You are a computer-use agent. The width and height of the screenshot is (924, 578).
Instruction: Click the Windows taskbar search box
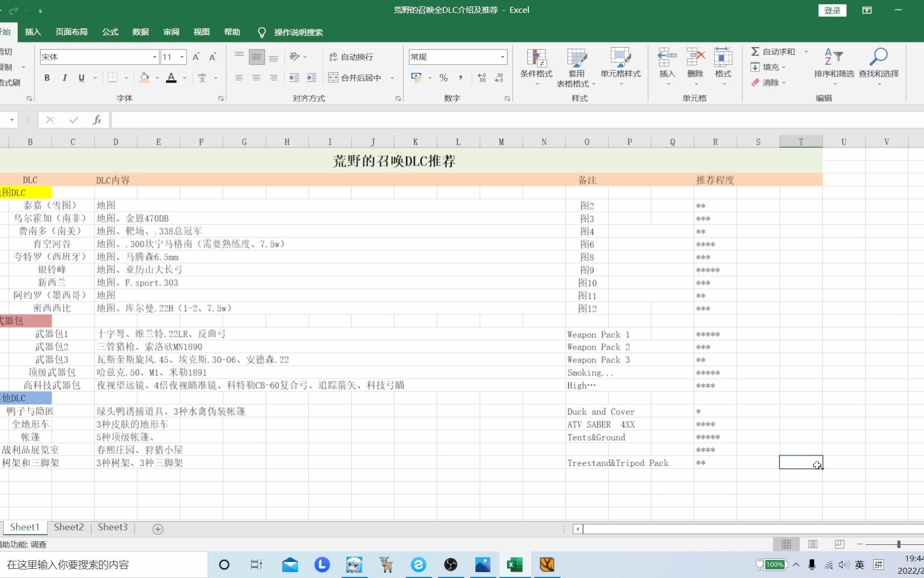point(103,565)
